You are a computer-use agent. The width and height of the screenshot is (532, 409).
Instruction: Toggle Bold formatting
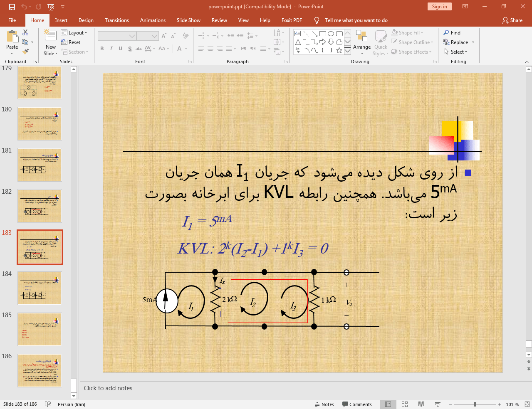[x=102, y=49]
